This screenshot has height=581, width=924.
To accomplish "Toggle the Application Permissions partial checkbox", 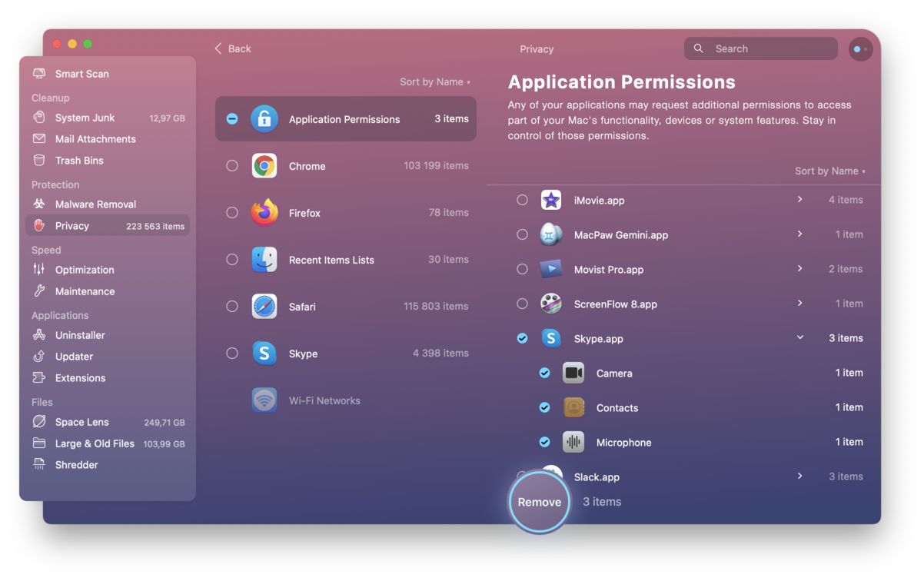I will [232, 119].
